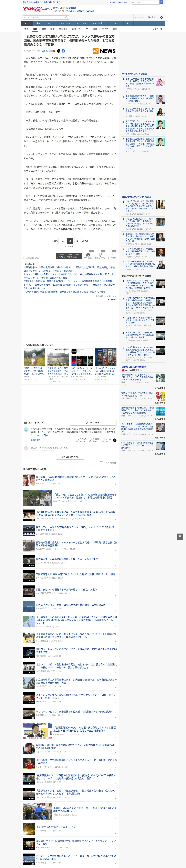
Task: Share article on X below the headline
Action: click(59, 51)
